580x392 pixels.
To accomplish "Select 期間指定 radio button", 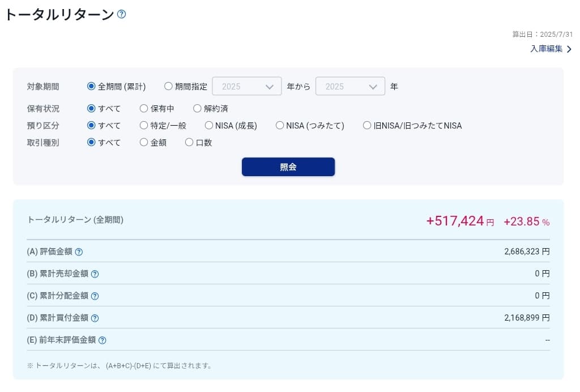I will [168, 87].
